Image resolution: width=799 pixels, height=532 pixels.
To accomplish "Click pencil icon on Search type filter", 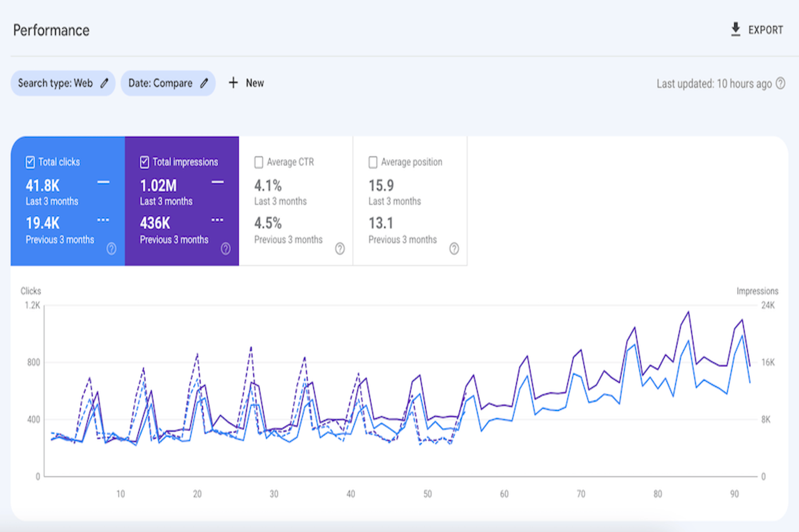I will click(104, 83).
